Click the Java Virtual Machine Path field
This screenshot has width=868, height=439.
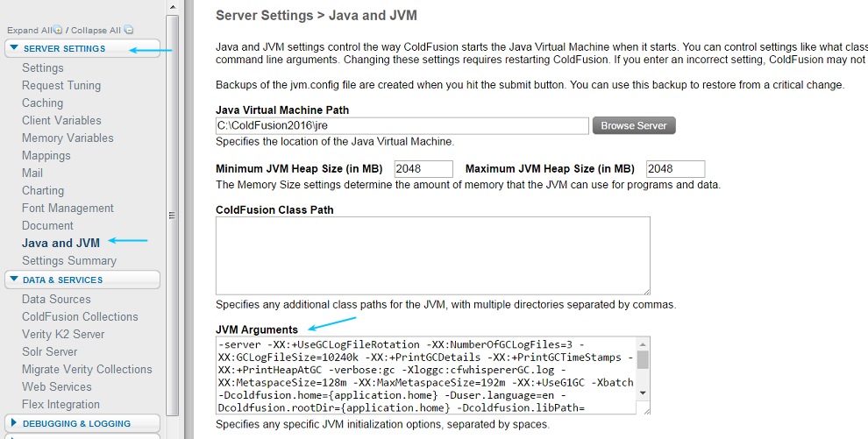pyautogui.click(x=402, y=126)
